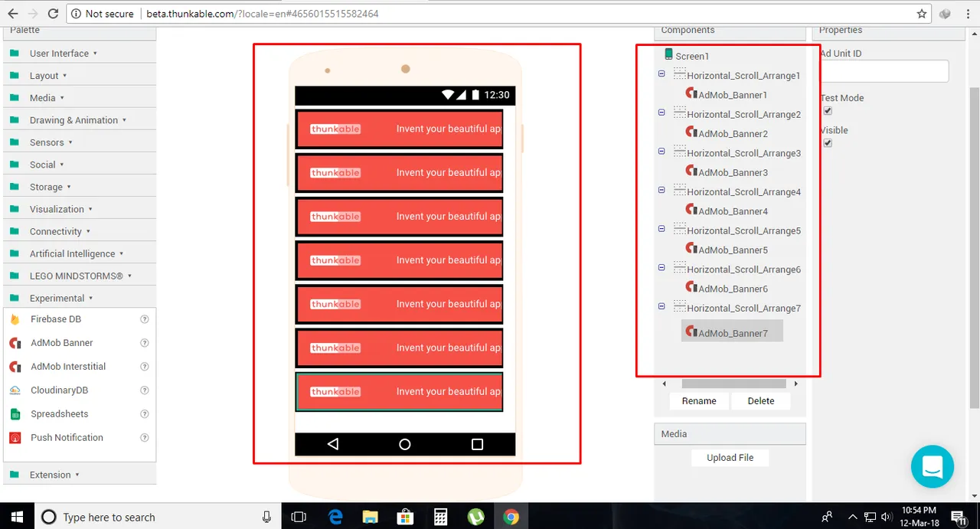Click the Ad Unit ID input field
Viewport: 980px width, 529px height.
tap(884, 71)
